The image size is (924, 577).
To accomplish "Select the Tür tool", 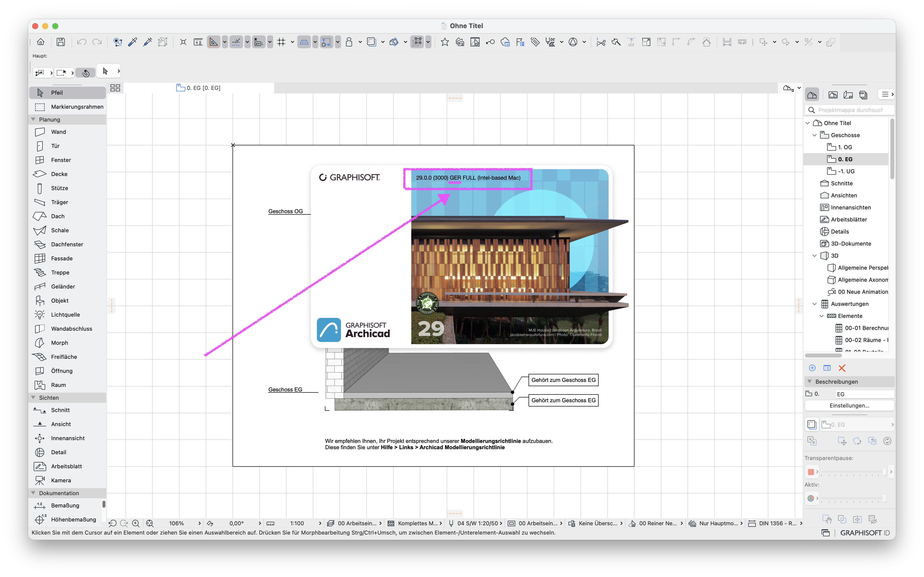I will pos(68,146).
